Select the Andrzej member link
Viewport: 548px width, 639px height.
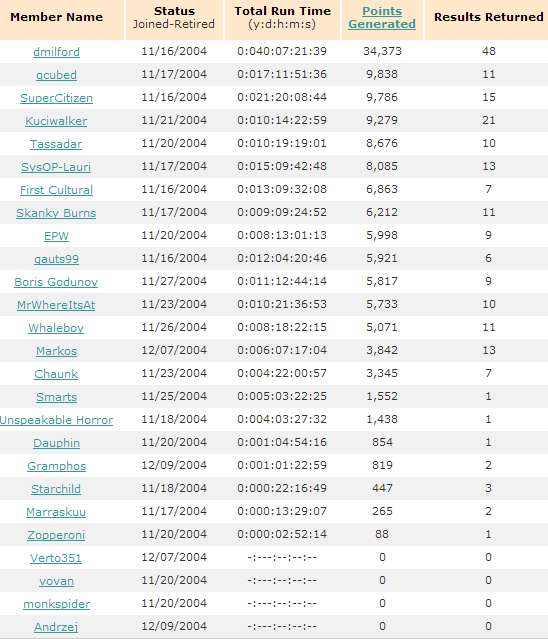click(56, 627)
